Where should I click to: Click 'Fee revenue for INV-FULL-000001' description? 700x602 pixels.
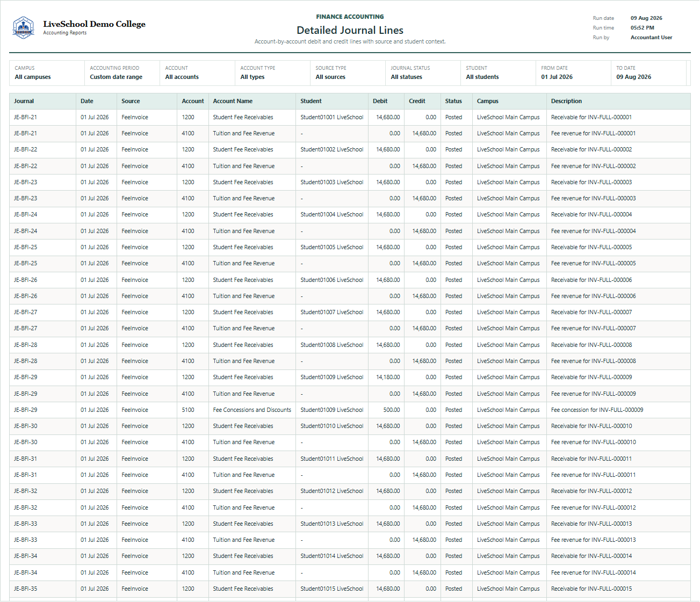click(x=593, y=133)
